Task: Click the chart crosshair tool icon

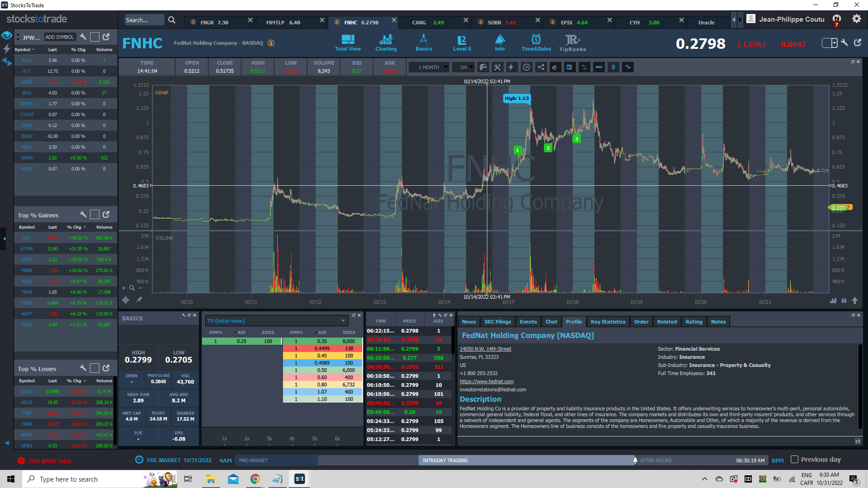Action: coord(126,300)
